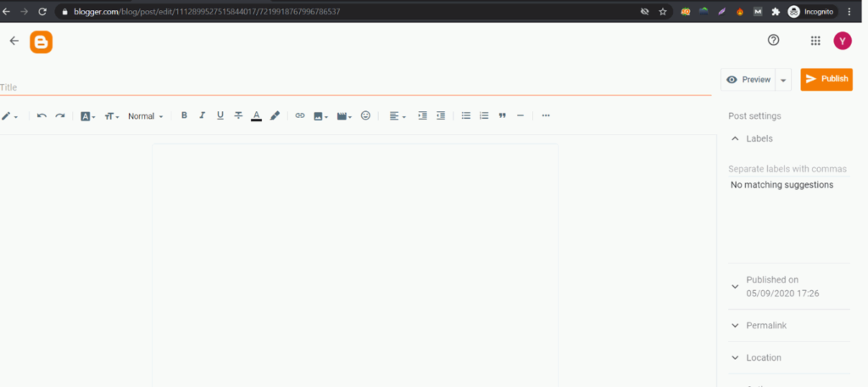The image size is (868, 387).
Task: Reload the page in Chrome
Action: coord(42,11)
